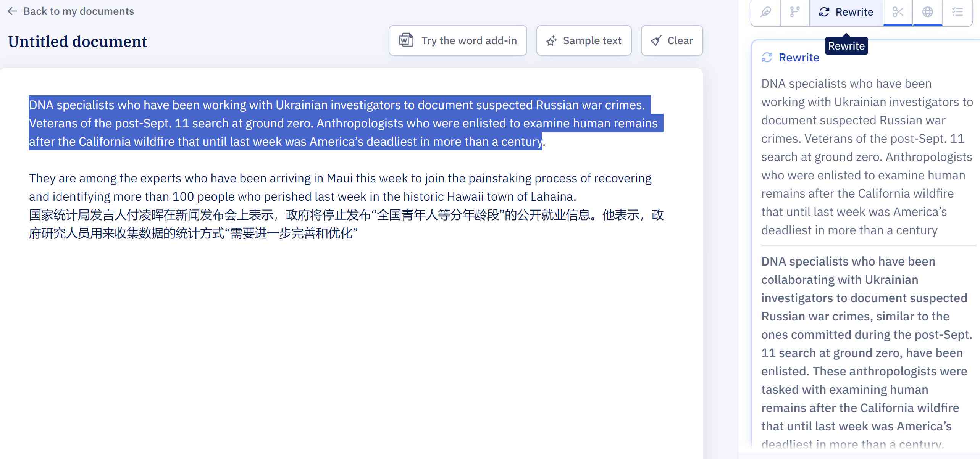Select the scissors/trim icon
The image size is (980, 459).
(x=898, y=11)
